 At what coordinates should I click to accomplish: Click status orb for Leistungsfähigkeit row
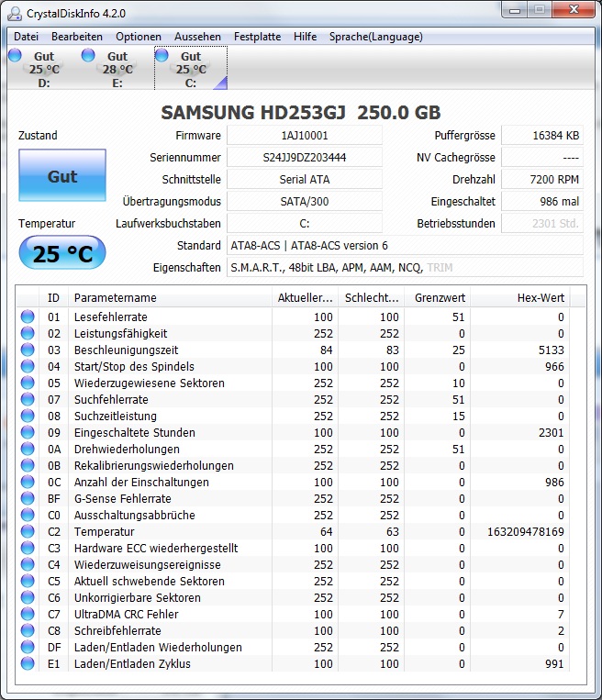tap(28, 333)
